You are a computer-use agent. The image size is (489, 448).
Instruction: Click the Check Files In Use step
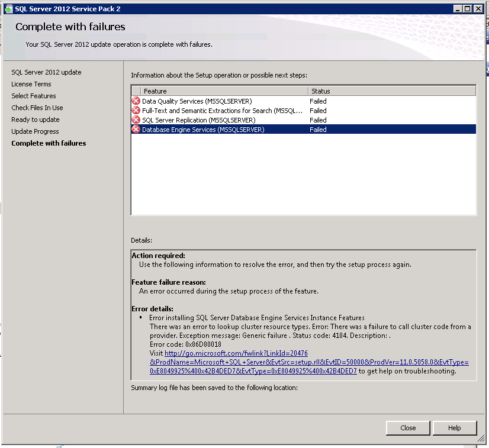tap(37, 108)
